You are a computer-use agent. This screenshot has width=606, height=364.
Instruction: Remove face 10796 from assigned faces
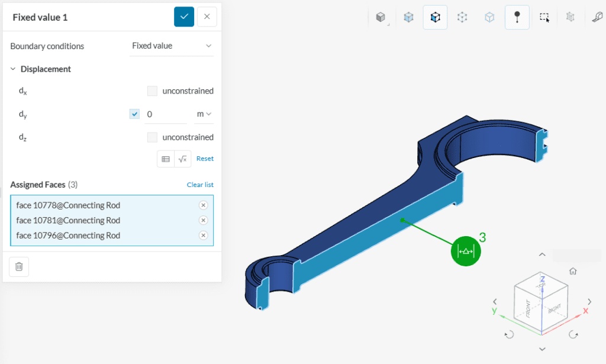pos(203,236)
